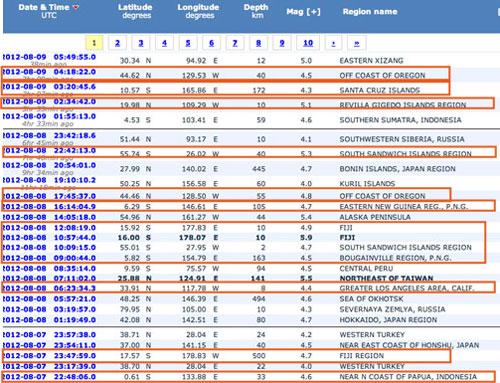This screenshot has height=383, width=500.
Task: Go to page 10 of results
Action: click(308, 43)
